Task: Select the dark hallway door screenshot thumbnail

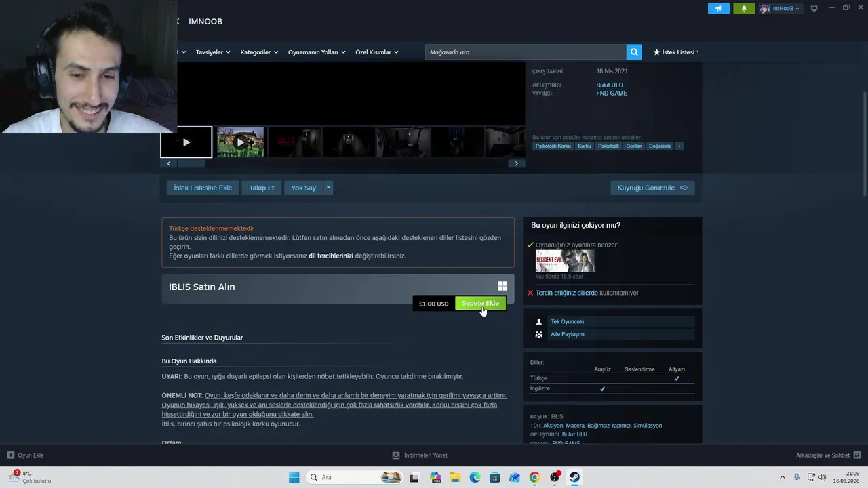Action: (x=349, y=142)
